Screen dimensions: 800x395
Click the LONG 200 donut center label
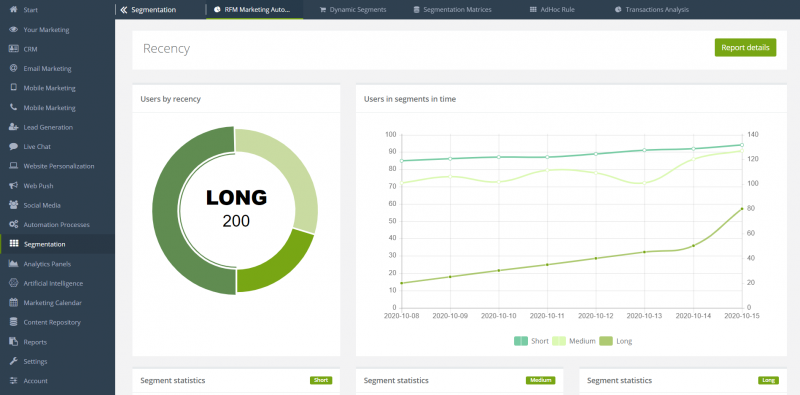pyautogui.click(x=236, y=208)
